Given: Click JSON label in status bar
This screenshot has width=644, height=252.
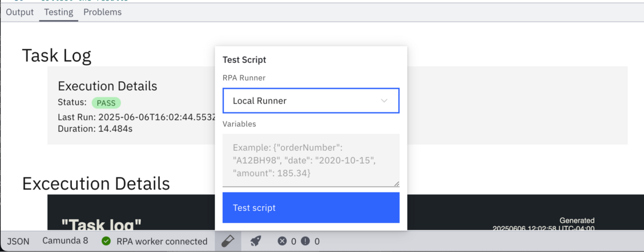Looking at the screenshot, I should click(x=18, y=241).
